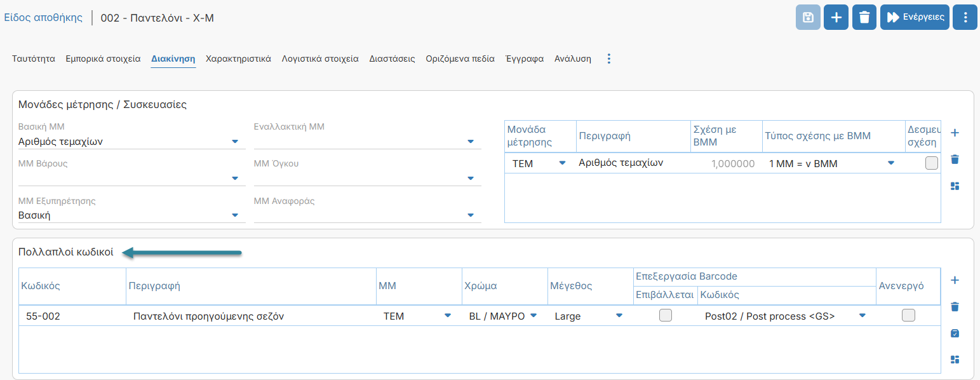Expand the ΜΜ Αναφοράς dropdown
The image size is (980, 380).
pos(470,215)
